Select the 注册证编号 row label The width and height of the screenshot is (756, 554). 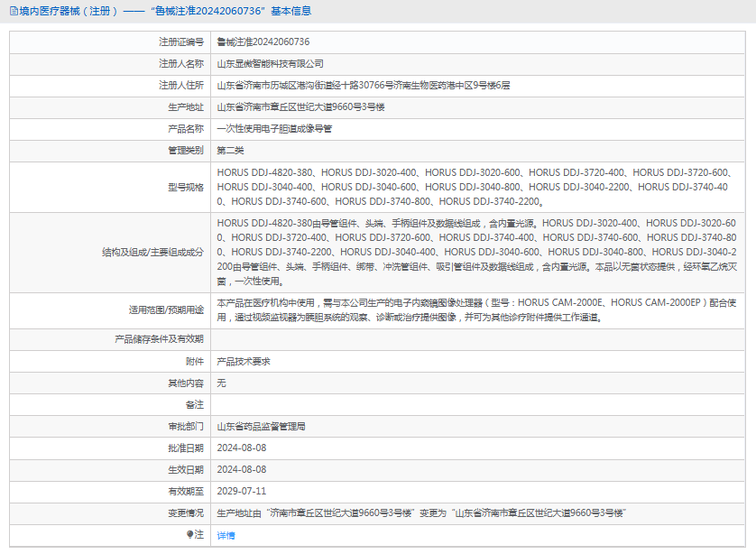[181, 42]
